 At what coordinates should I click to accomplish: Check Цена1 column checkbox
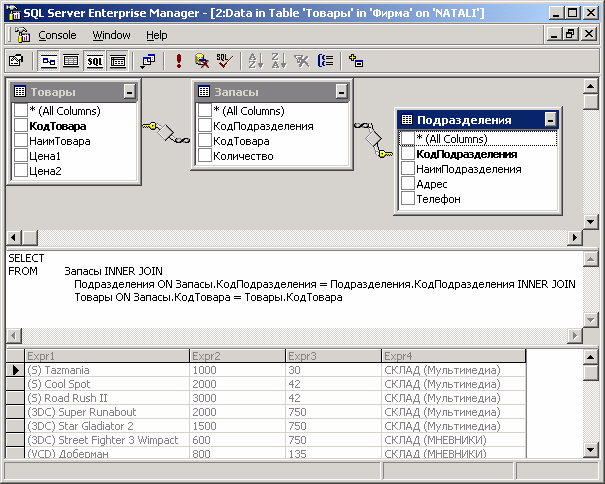coord(20,156)
